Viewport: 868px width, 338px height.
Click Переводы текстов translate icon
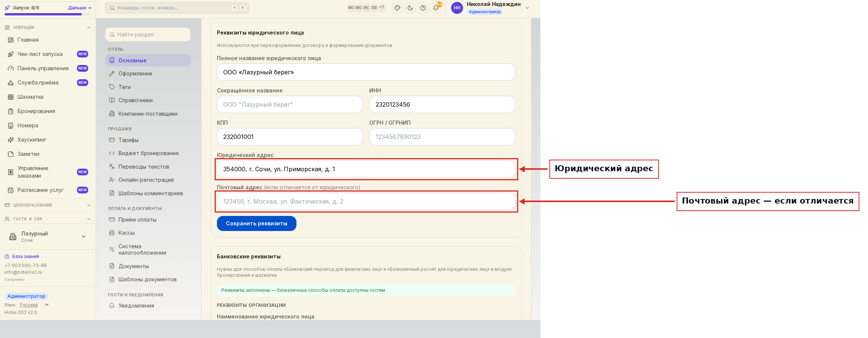(x=112, y=167)
